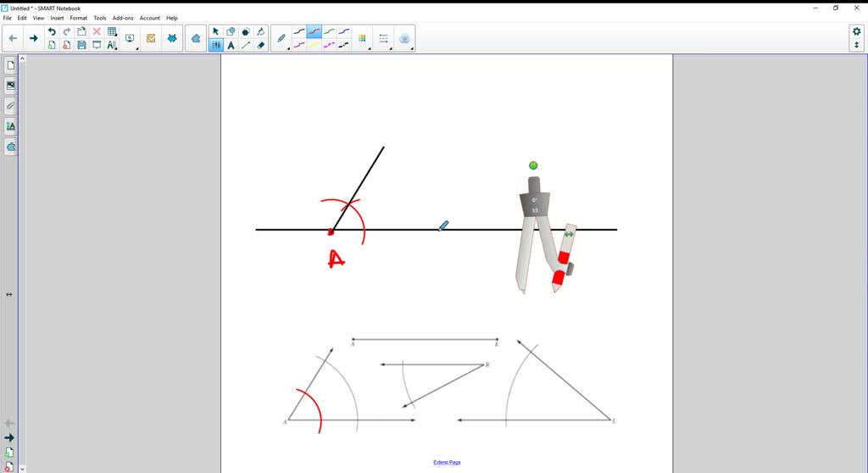Insert a table
Image resolution: width=868 pixels, height=473 pixels.
112,31
